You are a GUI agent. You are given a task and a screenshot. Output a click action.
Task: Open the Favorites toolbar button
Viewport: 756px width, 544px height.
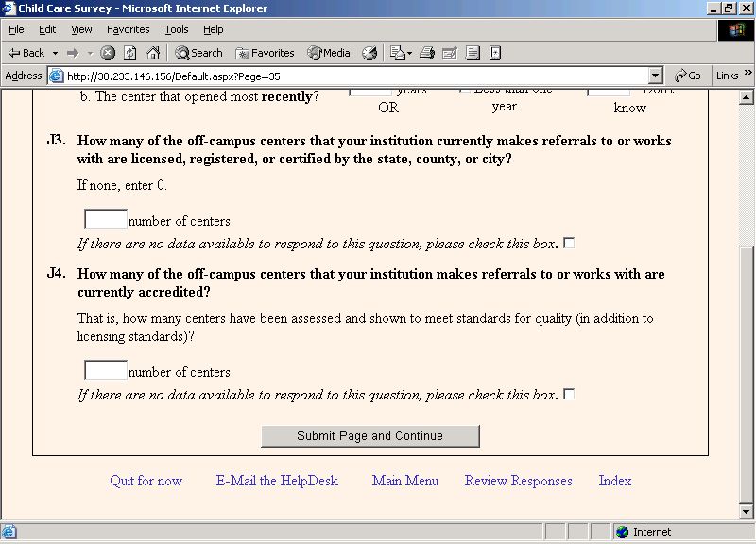265,53
